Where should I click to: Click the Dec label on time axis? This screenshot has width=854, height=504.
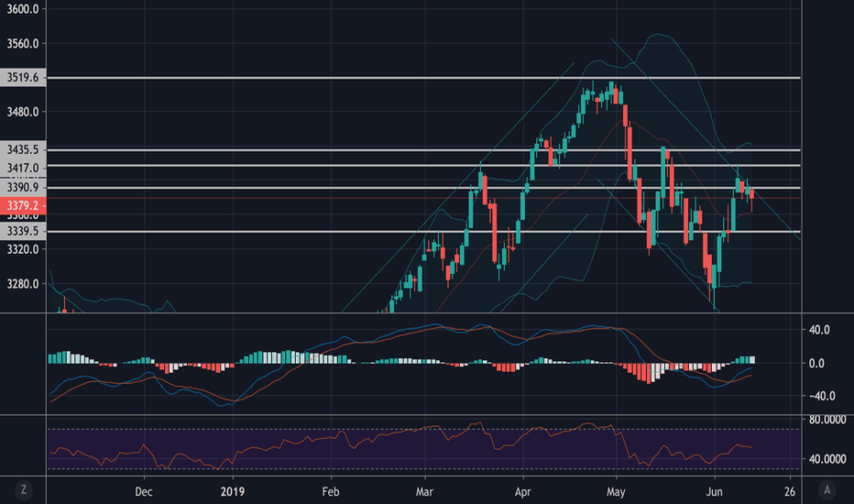143,491
